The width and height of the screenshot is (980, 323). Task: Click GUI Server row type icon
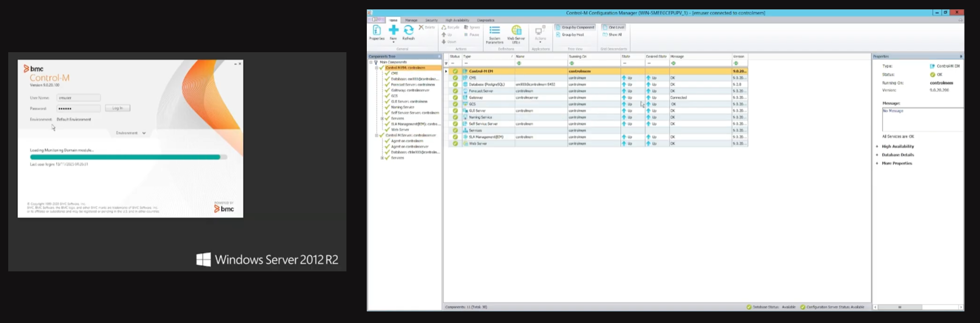coord(466,110)
